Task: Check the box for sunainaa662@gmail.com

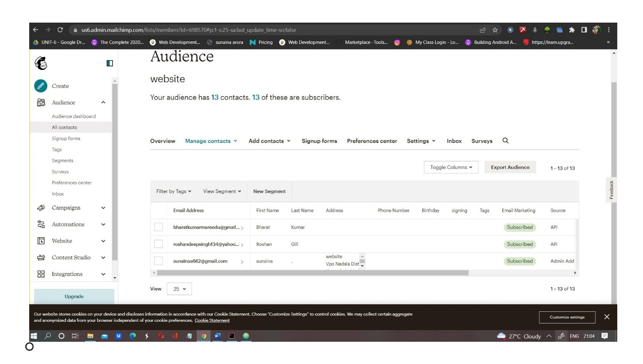Action: (x=158, y=261)
